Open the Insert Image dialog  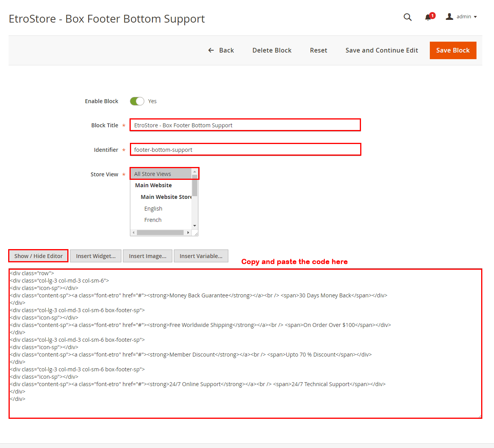pyautogui.click(x=147, y=256)
